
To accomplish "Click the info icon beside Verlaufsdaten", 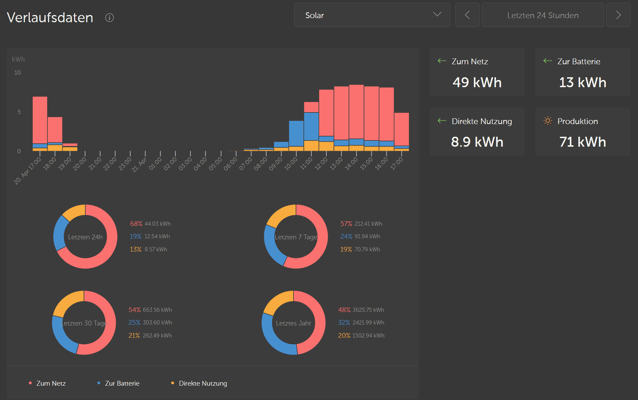I will (109, 18).
